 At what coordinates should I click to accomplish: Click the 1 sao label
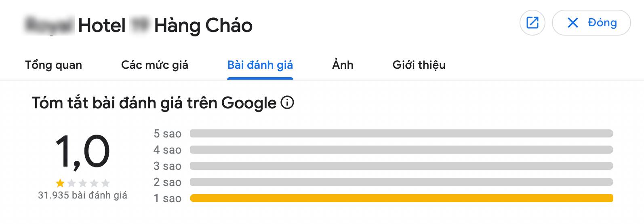(167, 199)
